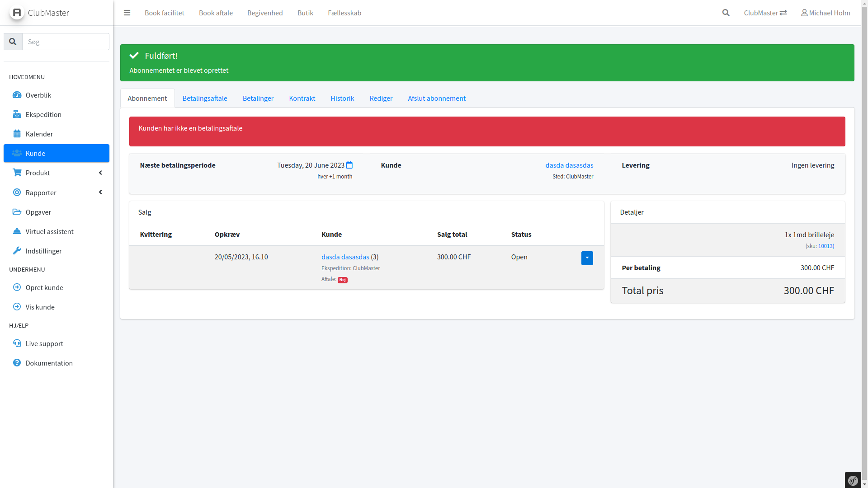Open the Afslut abonnement tab
The image size is (868, 488).
point(436,98)
